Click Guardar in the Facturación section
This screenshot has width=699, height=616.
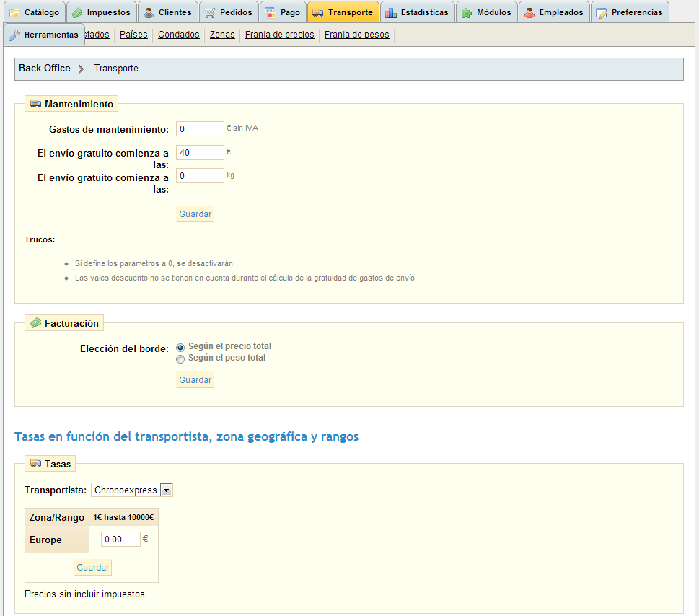[195, 379]
